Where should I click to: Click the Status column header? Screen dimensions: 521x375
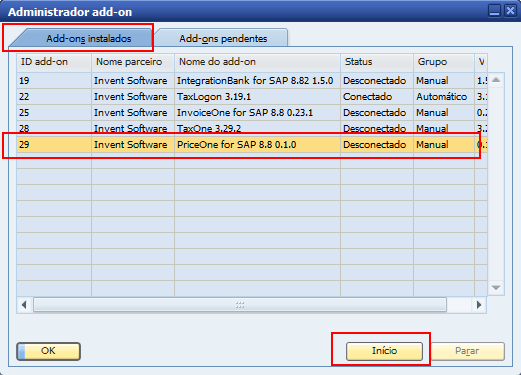377,62
